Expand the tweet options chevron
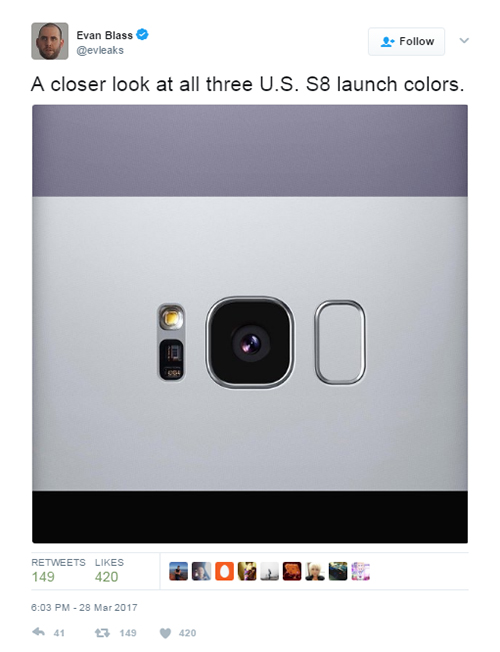Image resolution: width=500 pixels, height=652 pixels. 464,41
